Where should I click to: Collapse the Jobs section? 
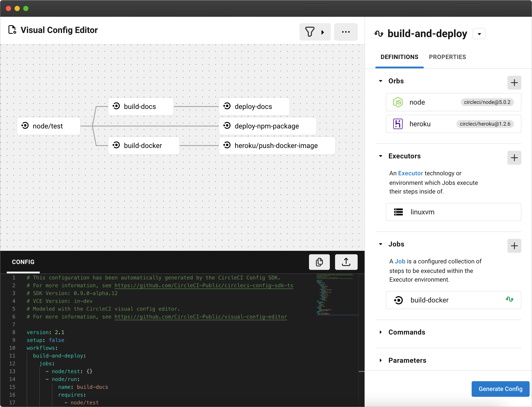tap(380, 244)
